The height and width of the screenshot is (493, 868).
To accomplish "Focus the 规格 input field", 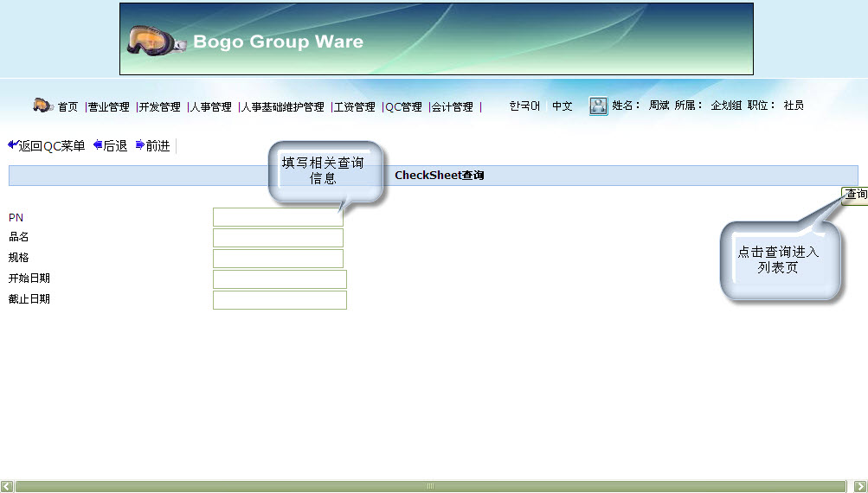I will pyautogui.click(x=278, y=259).
